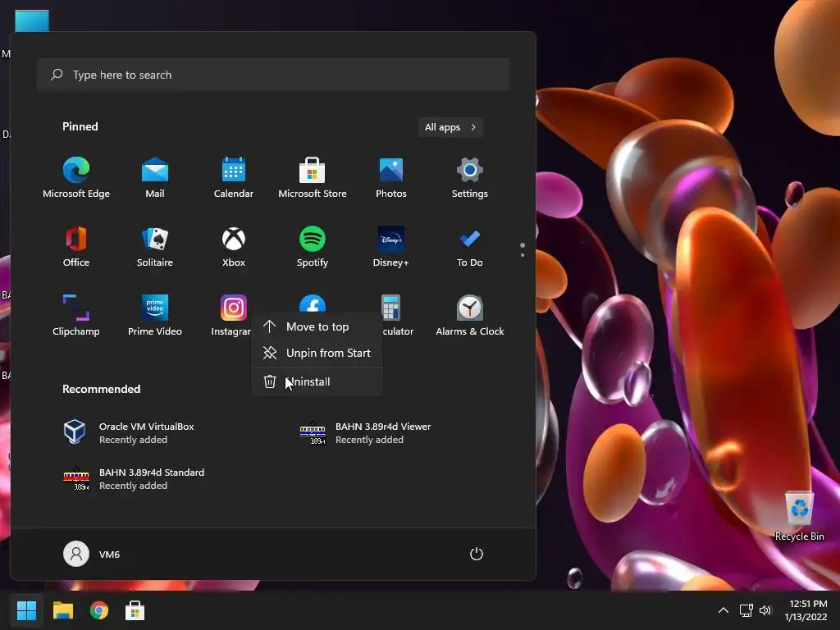Launch the Disney+ app
This screenshot has height=630, width=840.
[x=391, y=247]
